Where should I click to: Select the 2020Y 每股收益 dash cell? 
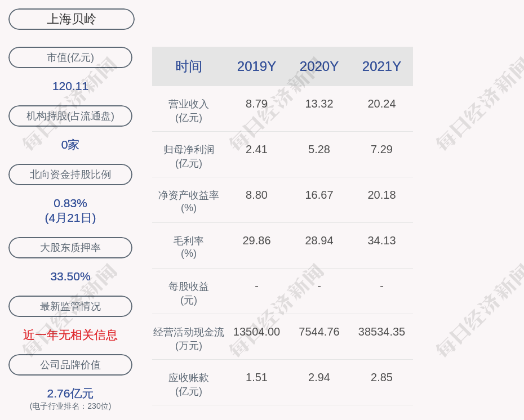pos(319,286)
